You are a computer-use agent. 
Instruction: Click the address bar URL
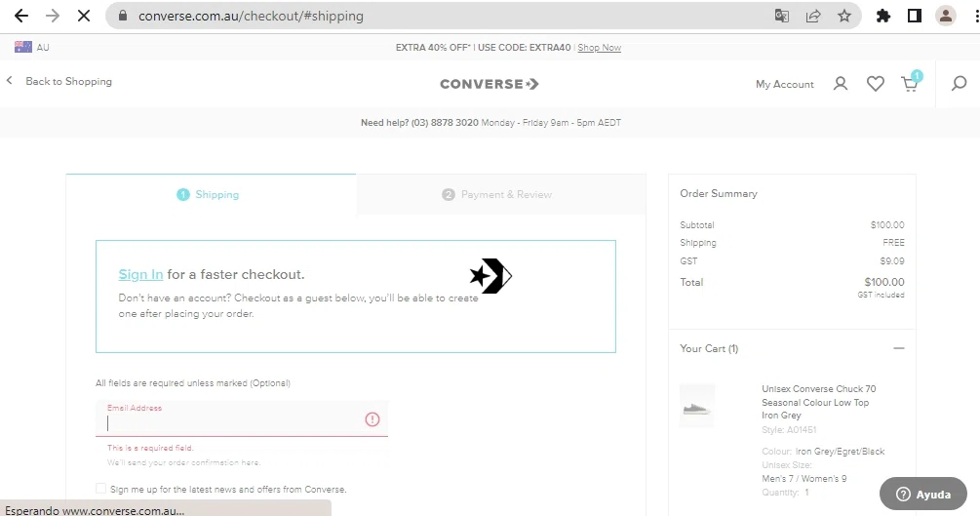(x=251, y=16)
